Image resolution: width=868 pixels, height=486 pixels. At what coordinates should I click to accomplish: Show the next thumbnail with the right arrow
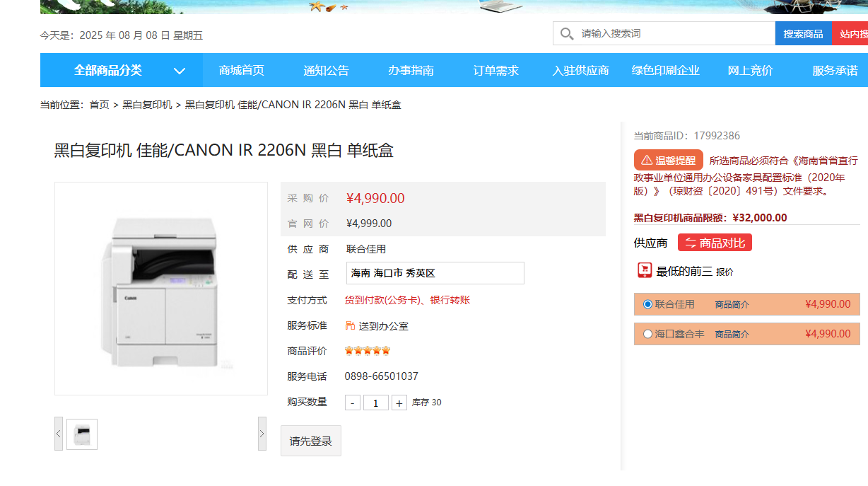[x=262, y=434]
